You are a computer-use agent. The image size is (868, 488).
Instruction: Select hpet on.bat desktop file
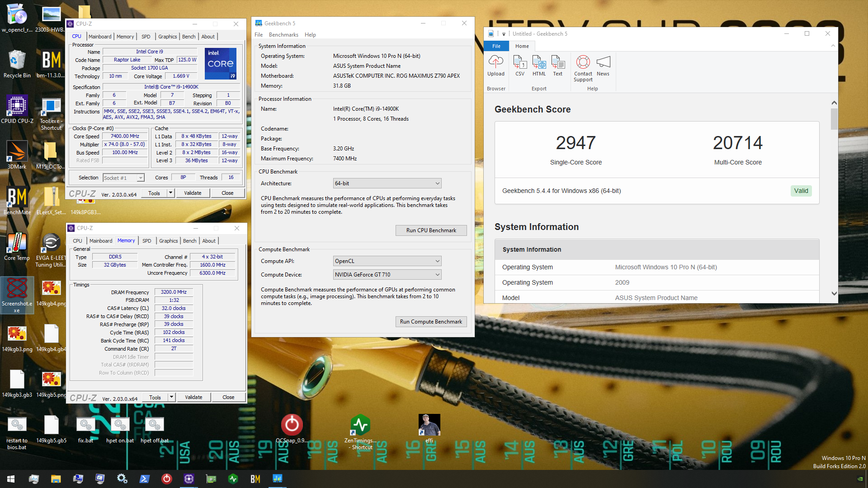point(120,429)
